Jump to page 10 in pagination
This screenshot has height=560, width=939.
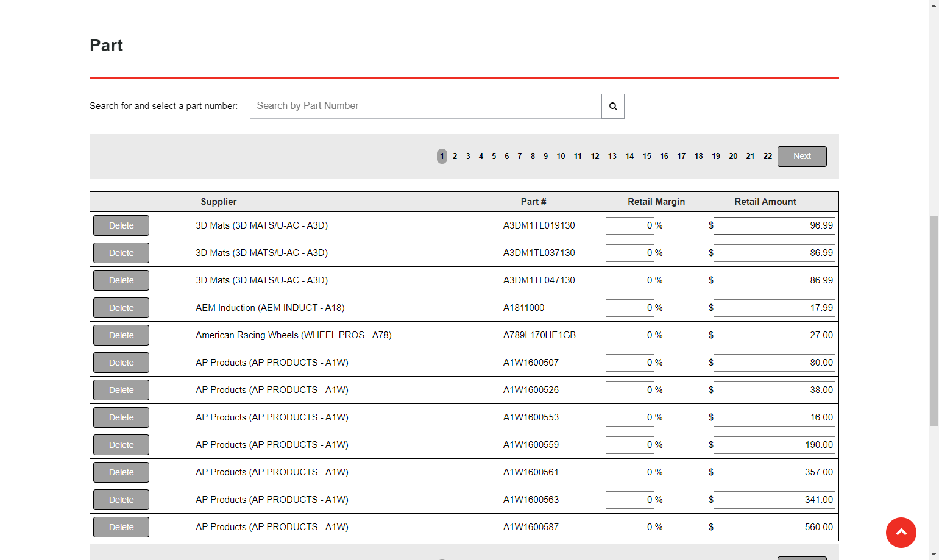click(561, 157)
